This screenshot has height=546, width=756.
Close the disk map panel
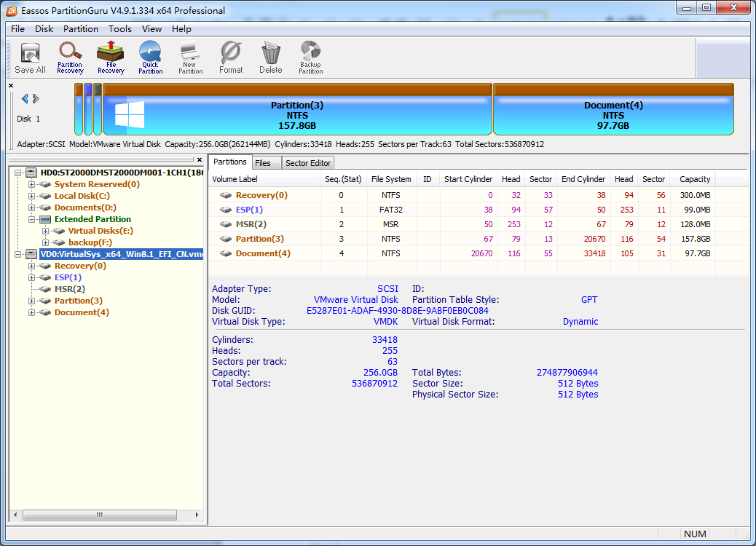(x=11, y=86)
